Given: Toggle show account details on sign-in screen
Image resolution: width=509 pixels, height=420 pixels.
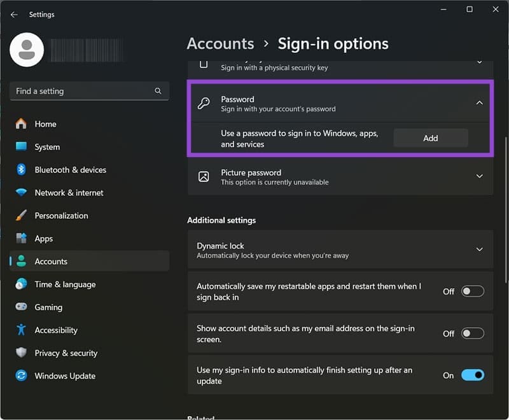Looking at the screenshot, I should pyautogui.click(x=472, y=333).
